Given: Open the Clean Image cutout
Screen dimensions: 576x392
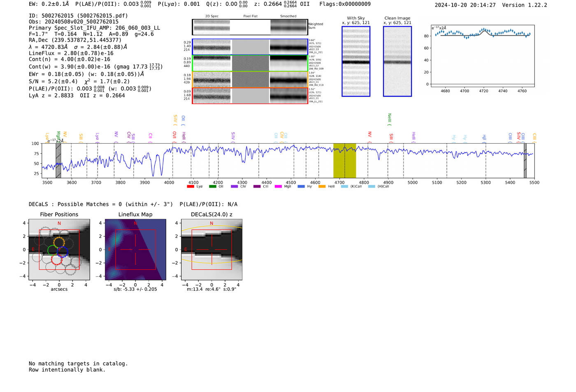Looking at the screenshot, I should point(397,61).
